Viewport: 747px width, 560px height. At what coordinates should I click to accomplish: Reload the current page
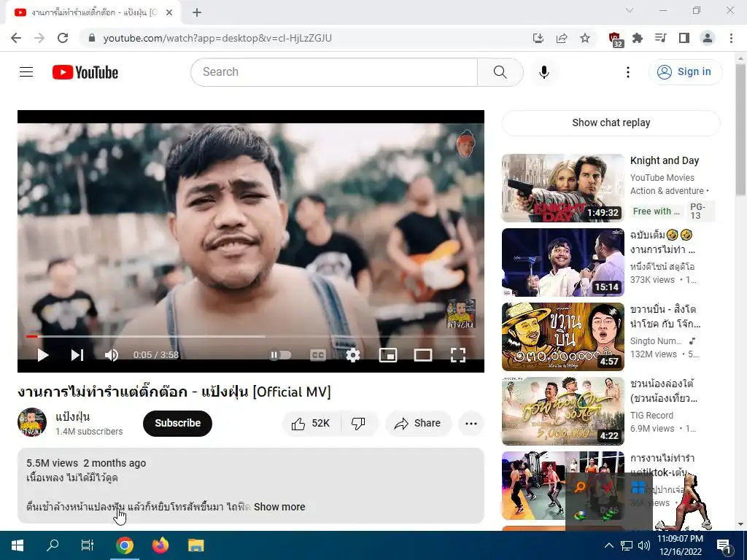coord(63,38)
